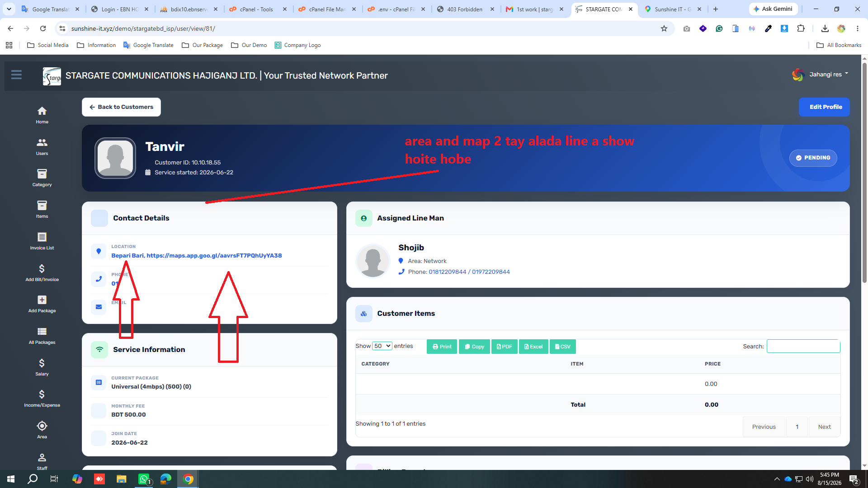Click lineman phone number 01812209844

(447, 272)
